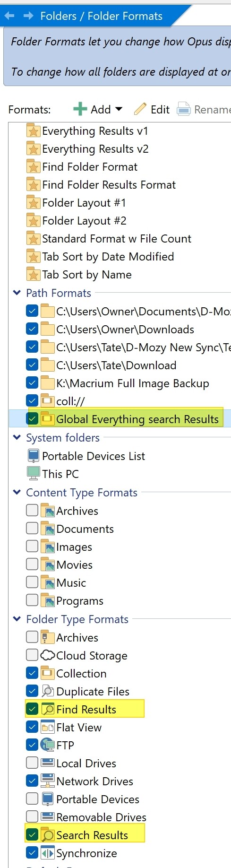This screenshot has height=868, width=231.
Task: Collapse the Folder Type Formats section
Action: click(x=17, y=619)
